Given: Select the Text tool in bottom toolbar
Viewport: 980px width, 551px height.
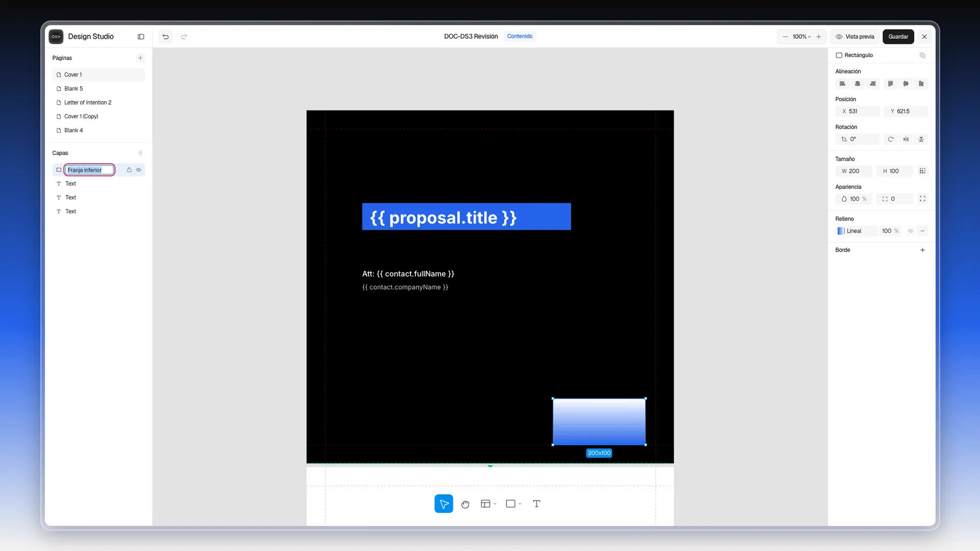Looking at the screenshot, I should click(x=536, y=504).
